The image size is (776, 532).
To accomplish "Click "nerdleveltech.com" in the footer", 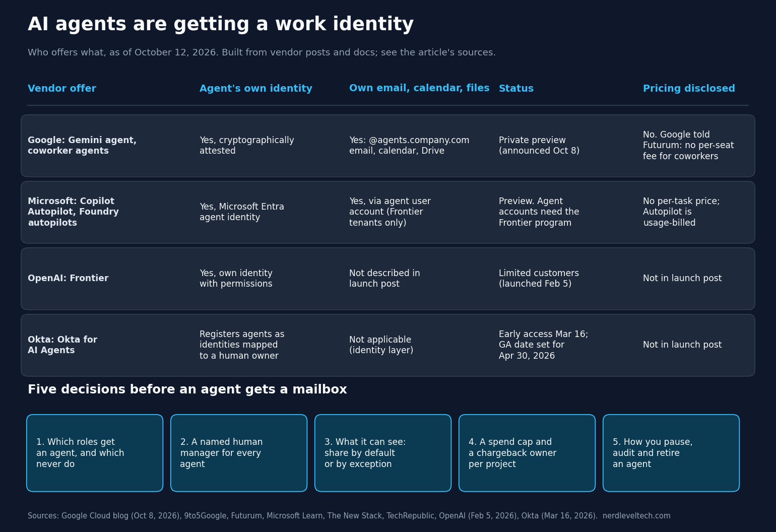I will (636, 516).
